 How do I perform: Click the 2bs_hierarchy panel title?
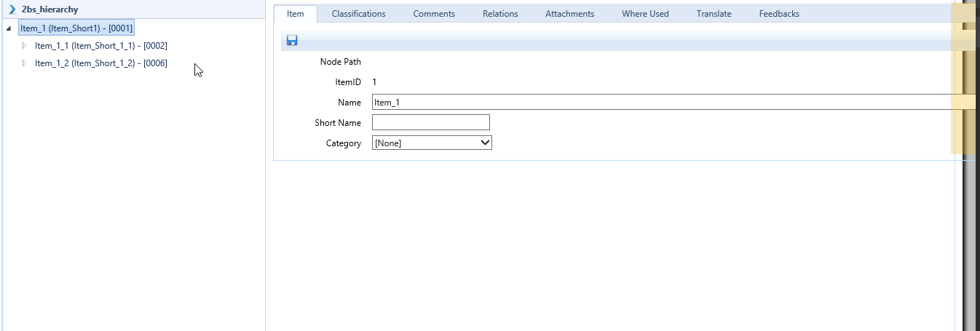pos(50,9)
